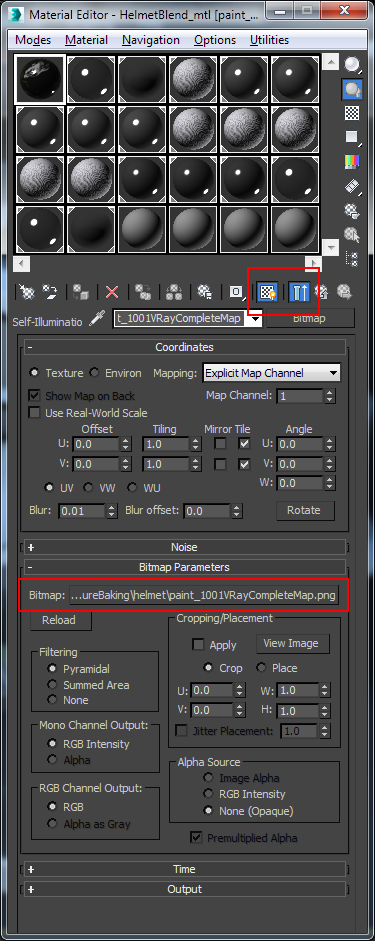This screenshot has height=941, width=375.
Task: Click the Make Material Copy icon
Action: point(143,292)
